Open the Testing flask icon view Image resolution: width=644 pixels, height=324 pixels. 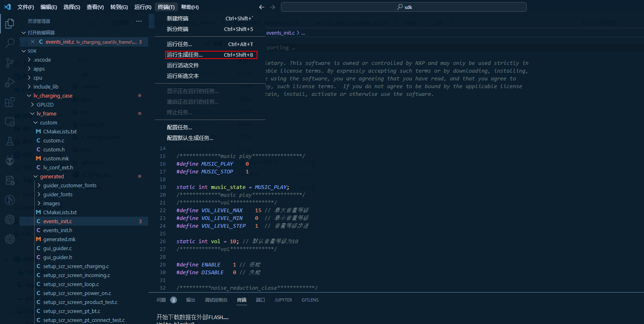[x=10, y=141]
